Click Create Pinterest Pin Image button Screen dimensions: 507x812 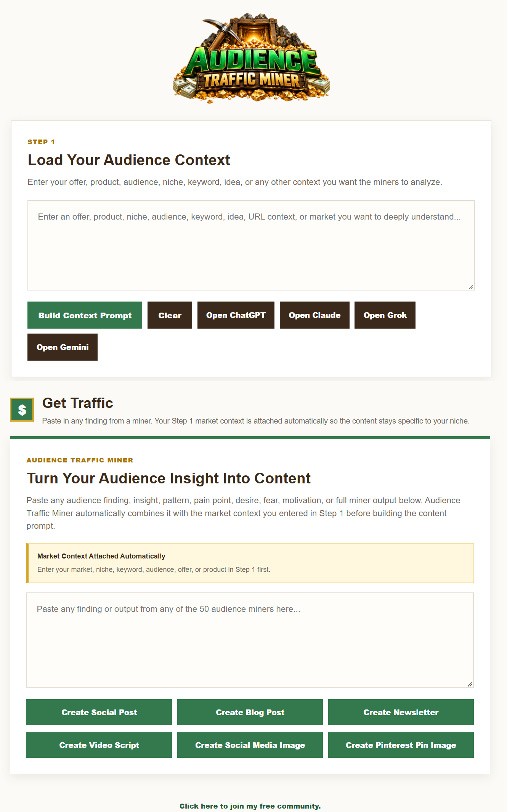(401, 745)
